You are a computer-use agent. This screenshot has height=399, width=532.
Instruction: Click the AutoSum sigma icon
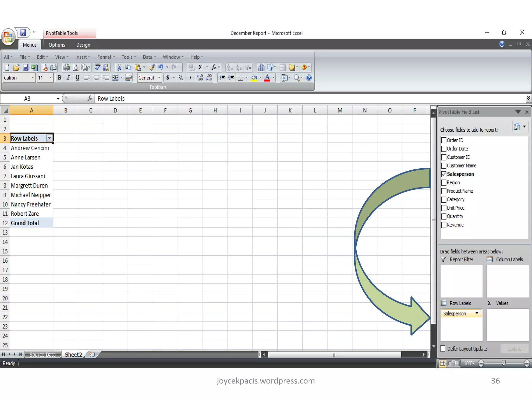200,68
